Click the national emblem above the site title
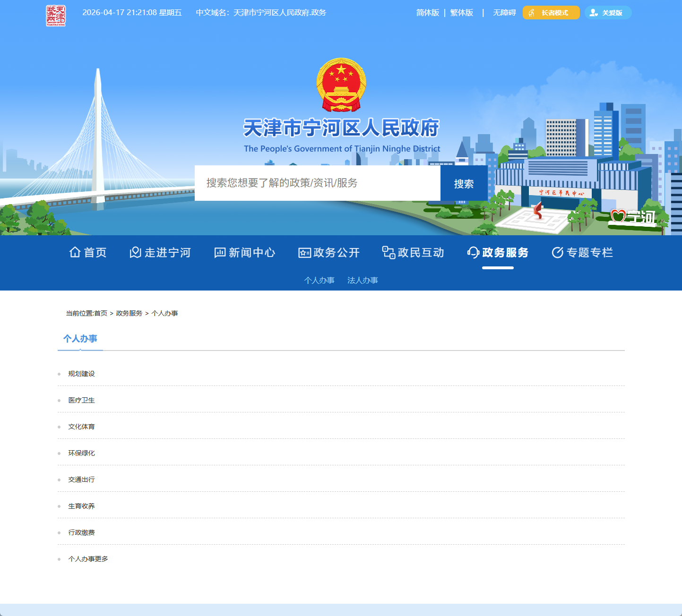Image resolution: width=682 pixels, height=616 pixels. pos(341,85)
